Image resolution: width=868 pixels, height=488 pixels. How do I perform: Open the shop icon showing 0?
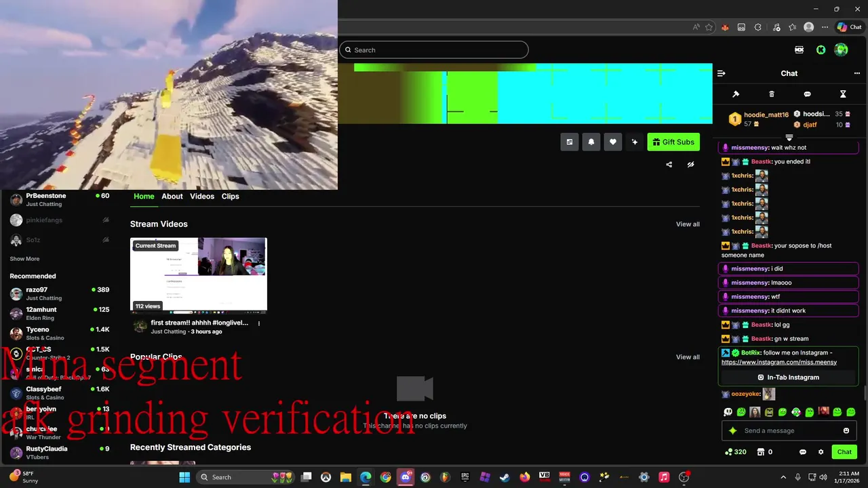[765, 452]
